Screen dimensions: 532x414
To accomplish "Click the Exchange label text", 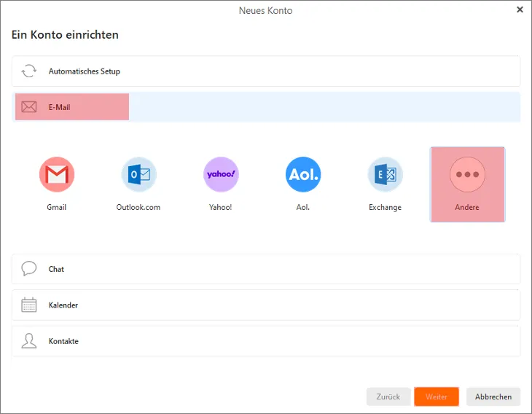I will [385, 207].
